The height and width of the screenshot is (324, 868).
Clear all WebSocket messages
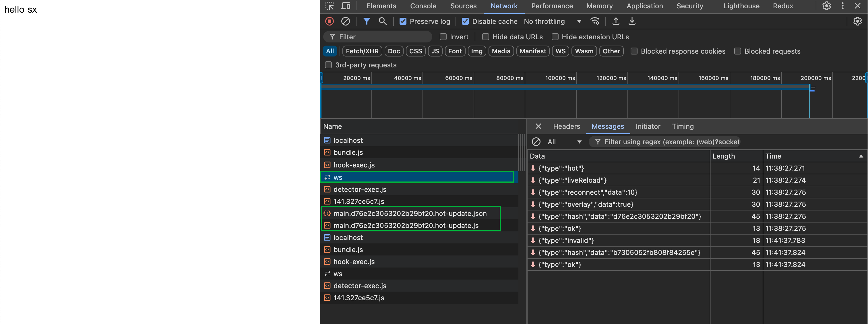coord(536,142)
